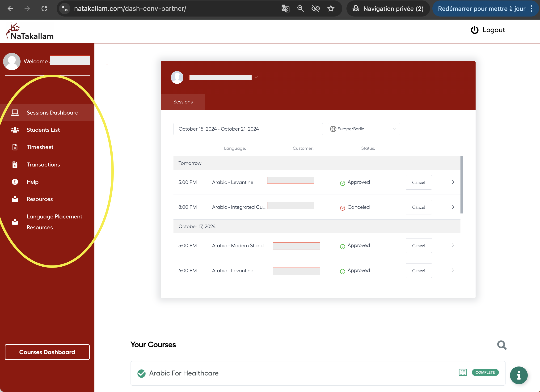The image size is (540, 392).
Task: Open the Sessions Dashboard menu item
Action: pyautogui.click(x=47, y=112)
